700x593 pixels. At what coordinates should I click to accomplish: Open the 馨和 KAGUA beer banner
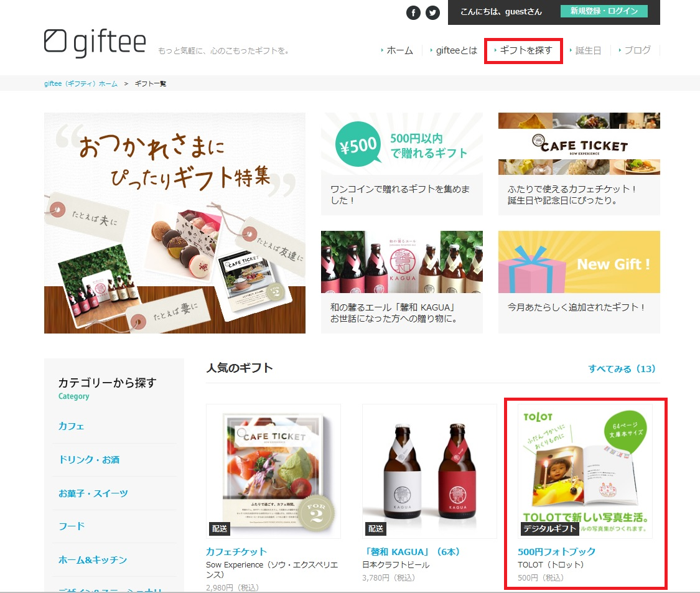coord(402,262)
